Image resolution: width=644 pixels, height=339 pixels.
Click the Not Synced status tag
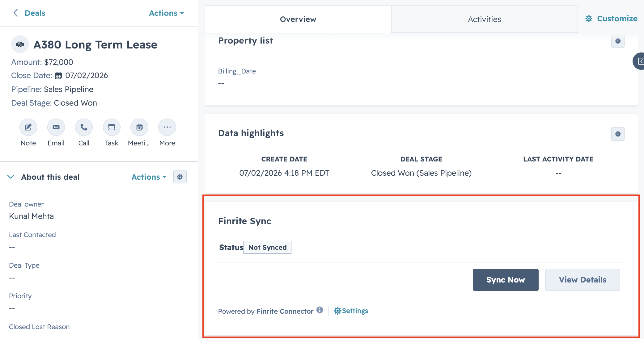pyautogui.click(x=267, y=247)
